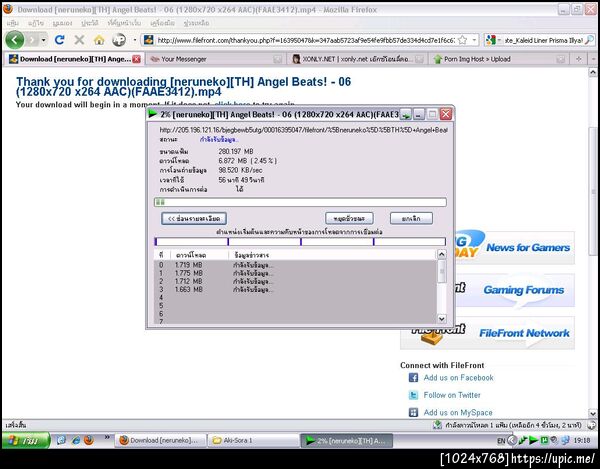
Task: Open the third Firefox menu (View)
Action: (62, 23)
